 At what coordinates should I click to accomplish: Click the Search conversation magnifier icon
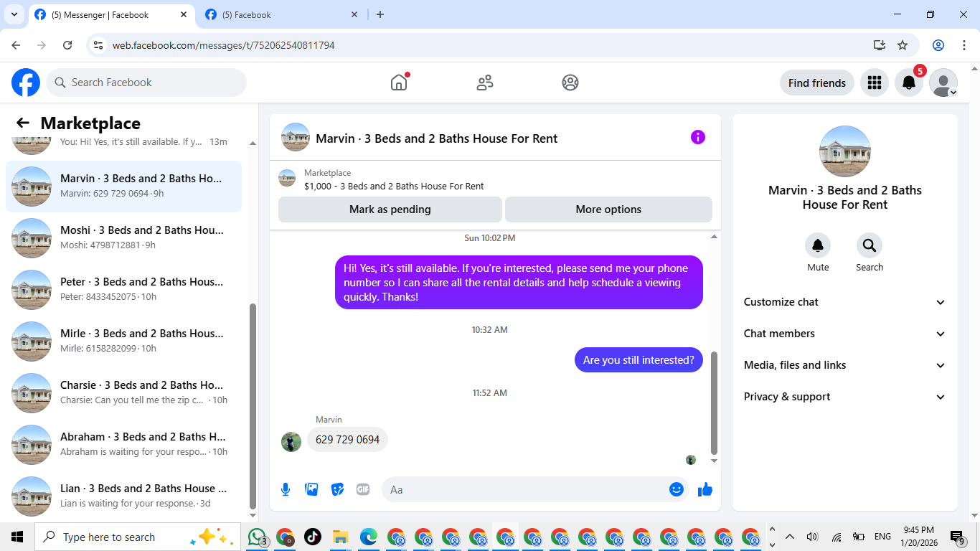870,246
